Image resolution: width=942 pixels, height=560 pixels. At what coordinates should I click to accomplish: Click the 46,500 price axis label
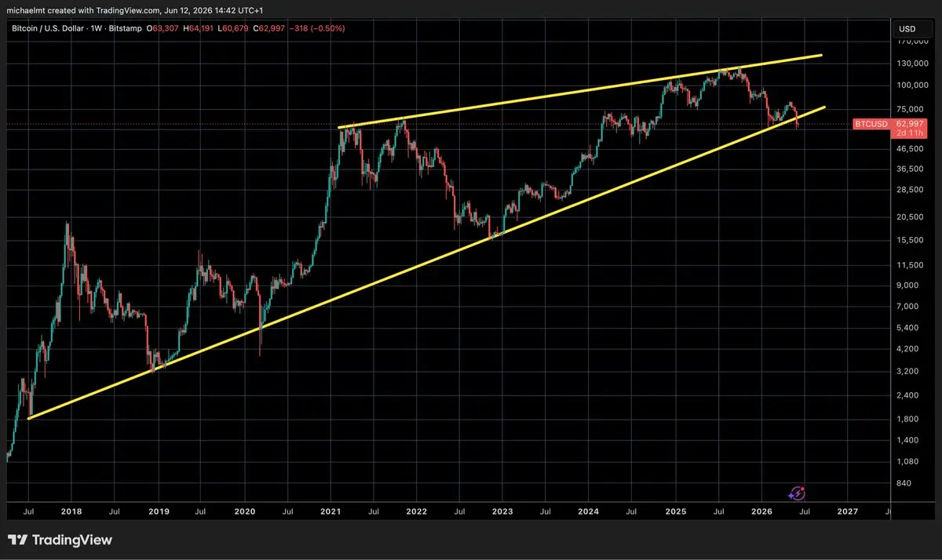[912, 148]
